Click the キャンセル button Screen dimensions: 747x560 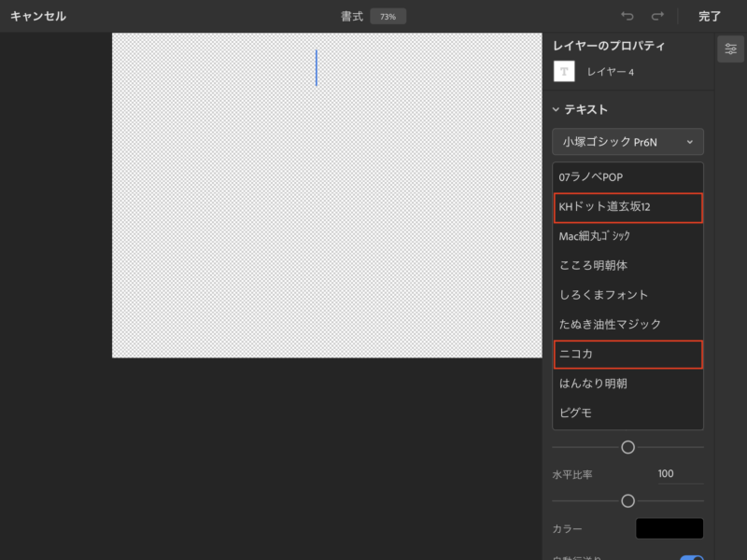pyautogui.click(x=38, y=16)
